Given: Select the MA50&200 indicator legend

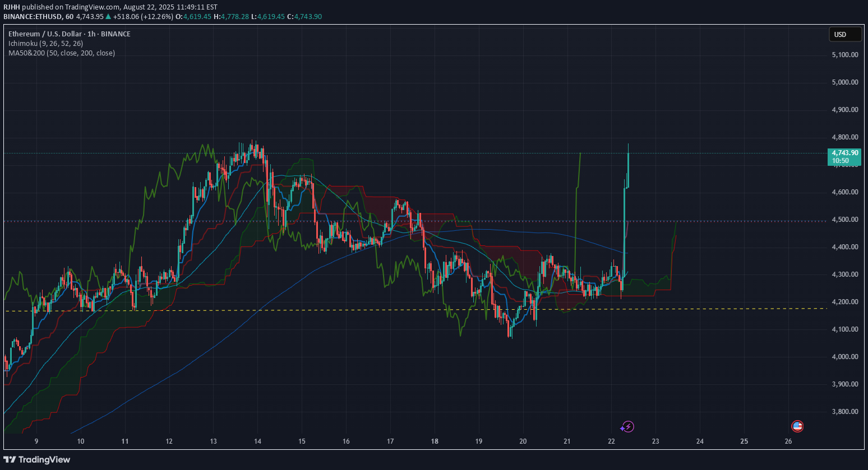Looking at the screenshot, I should (62, 53).
